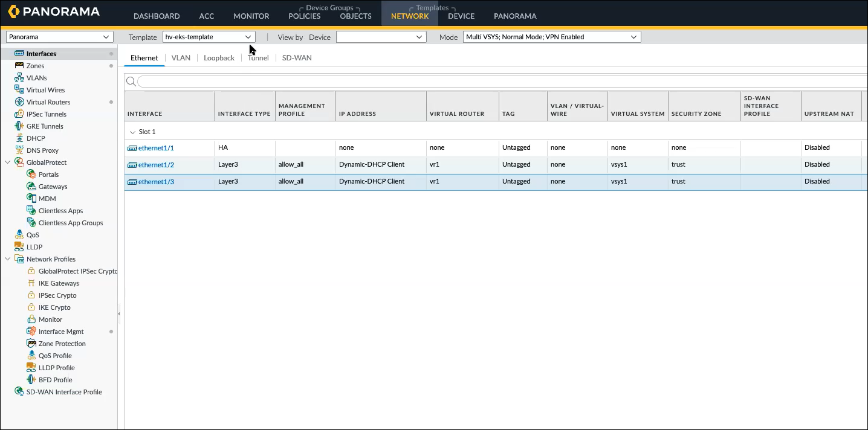Viewport: 868px width, 430px height.
Task: Open IPSec Tunnels via its icon
Action: coord(19,114)
